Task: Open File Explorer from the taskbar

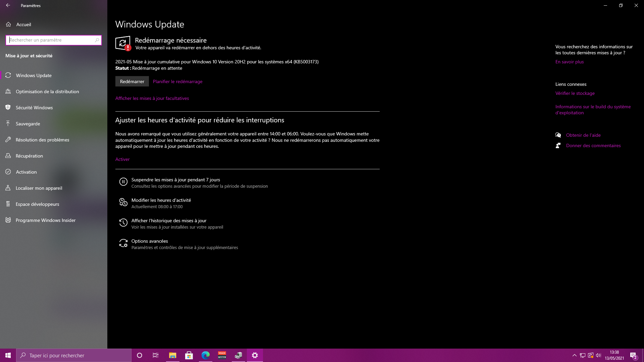Action: click(172, 355)
